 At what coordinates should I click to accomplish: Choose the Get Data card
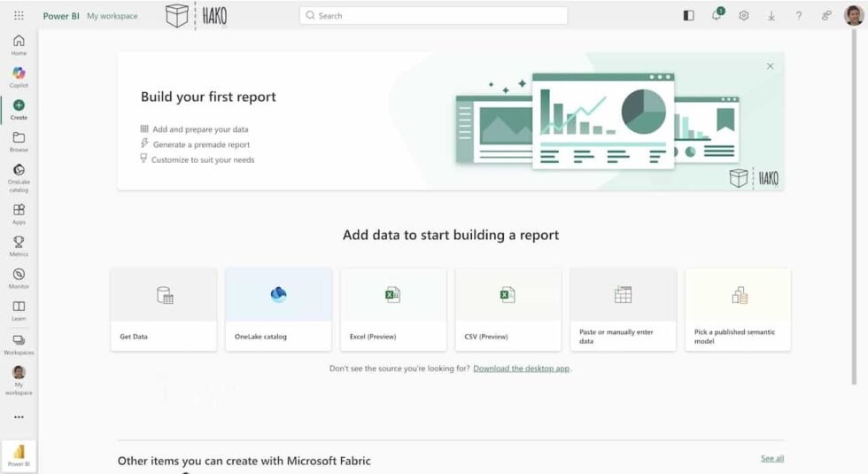tap(164, 309)
